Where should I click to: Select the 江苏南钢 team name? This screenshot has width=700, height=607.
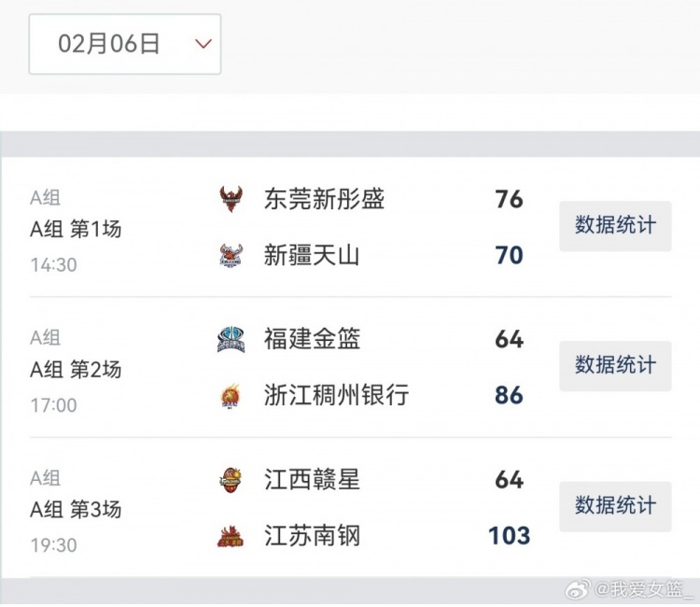click(x=312, y=536)
